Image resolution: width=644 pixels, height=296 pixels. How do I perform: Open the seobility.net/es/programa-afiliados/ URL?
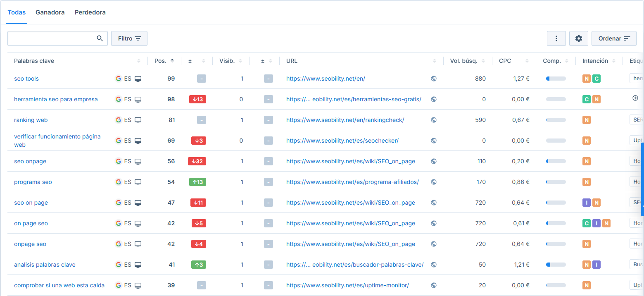point(352,182)
